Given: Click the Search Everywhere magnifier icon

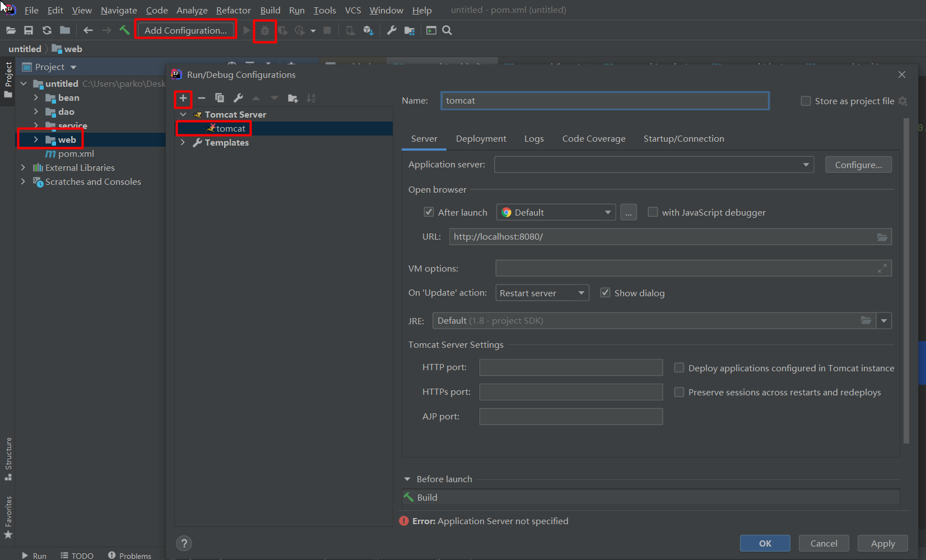Looking at the screenshot, I should 447,30.
